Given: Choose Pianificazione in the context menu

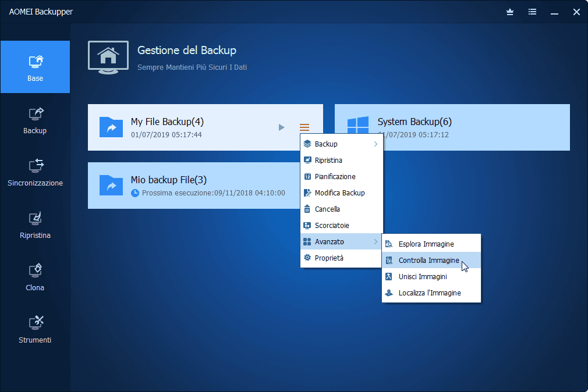Looking at the screenshot, I should pyautogui.click(x=342, y=176).
